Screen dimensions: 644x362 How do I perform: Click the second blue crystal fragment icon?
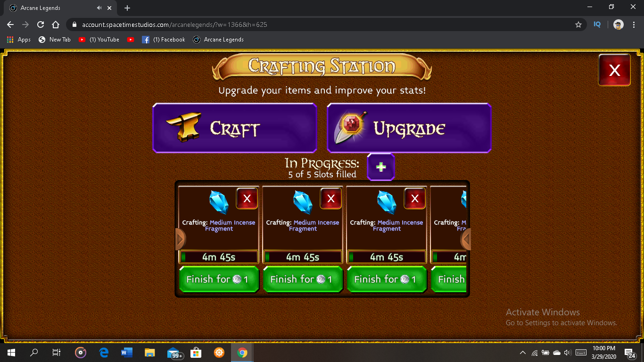pos(303,202)
